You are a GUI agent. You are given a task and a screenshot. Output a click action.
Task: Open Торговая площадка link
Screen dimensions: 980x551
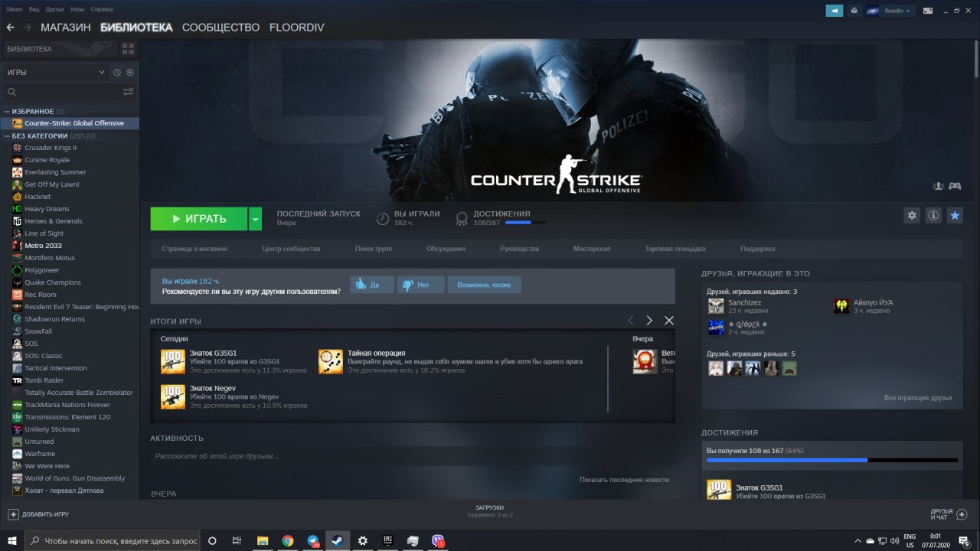click(675, 249)
